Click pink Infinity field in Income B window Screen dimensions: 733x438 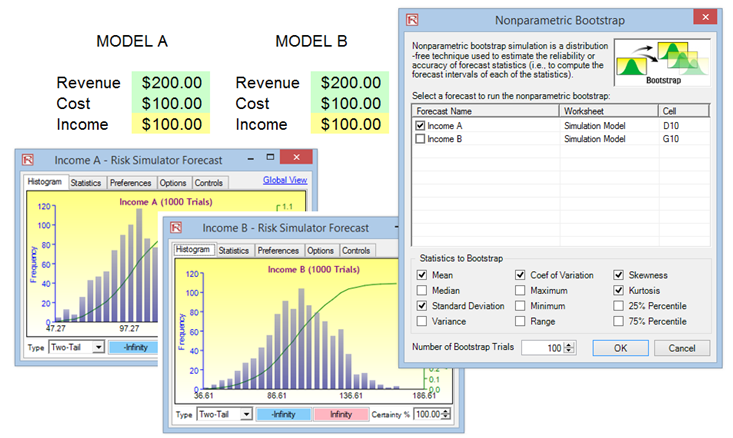coord(341,414)
